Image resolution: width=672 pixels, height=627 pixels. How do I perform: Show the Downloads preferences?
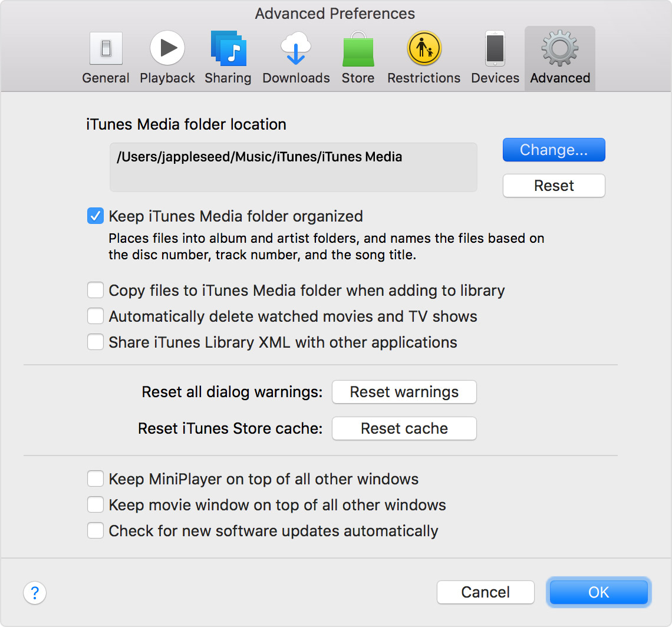(296, 58)
